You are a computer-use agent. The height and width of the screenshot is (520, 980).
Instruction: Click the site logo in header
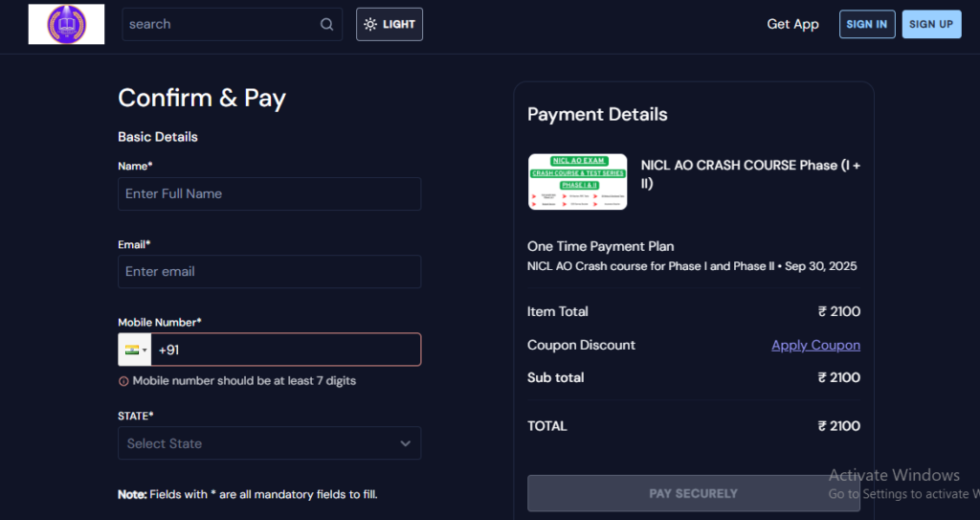tap(66, 24)
